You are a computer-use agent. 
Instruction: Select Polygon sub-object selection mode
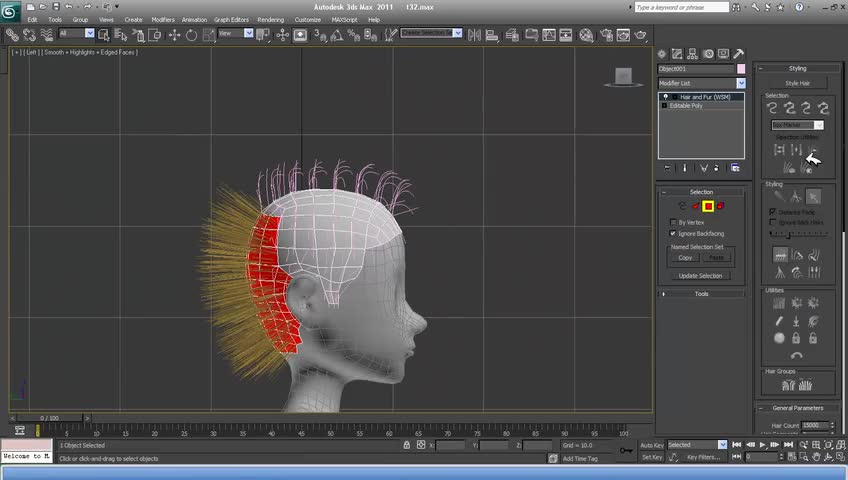[708, 207]
